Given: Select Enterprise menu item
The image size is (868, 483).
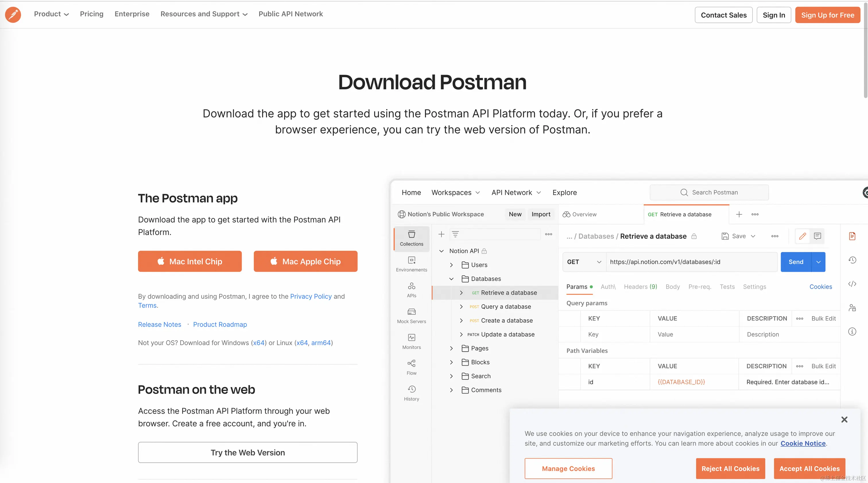Looking at the screenshot, I should click(132, 14).
